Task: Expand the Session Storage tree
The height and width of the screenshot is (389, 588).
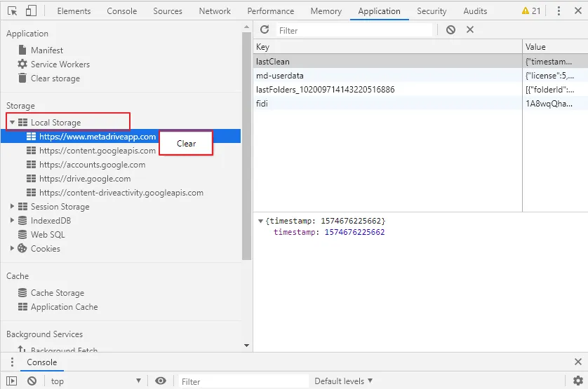Action: click(x=12, y=207)
